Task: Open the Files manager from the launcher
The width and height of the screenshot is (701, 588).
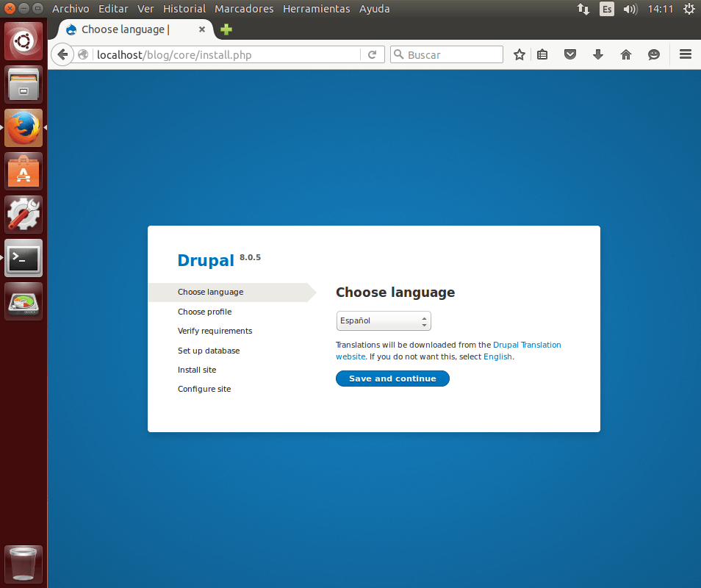Action: (24, 85)
